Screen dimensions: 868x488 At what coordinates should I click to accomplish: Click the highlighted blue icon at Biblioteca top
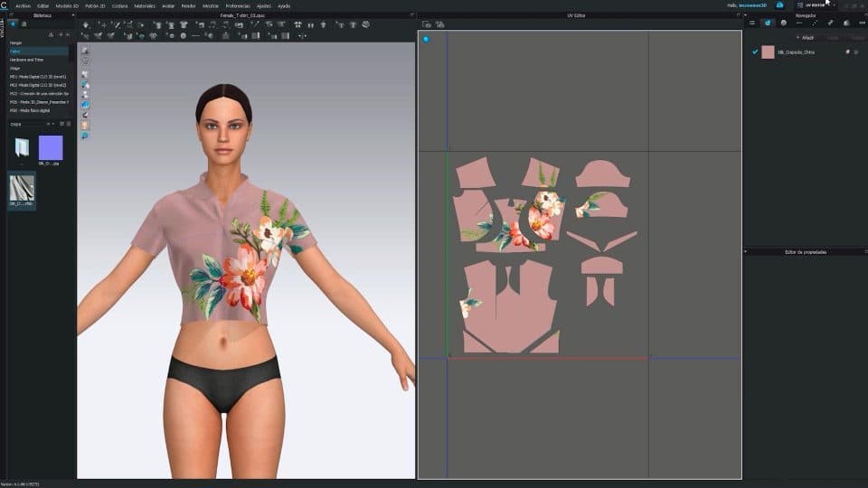(13, 23)
